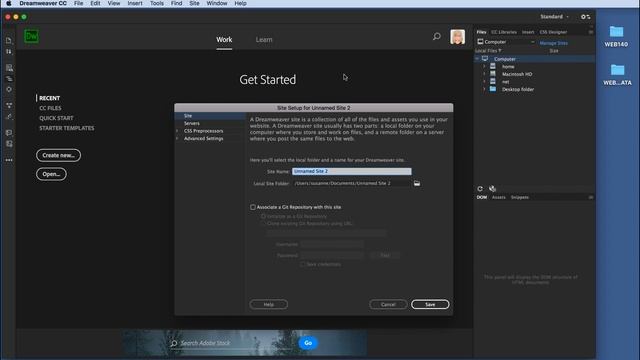This screenshot has width=640, height=360.
Task: Open the Site menu
Action: [194, 3]
